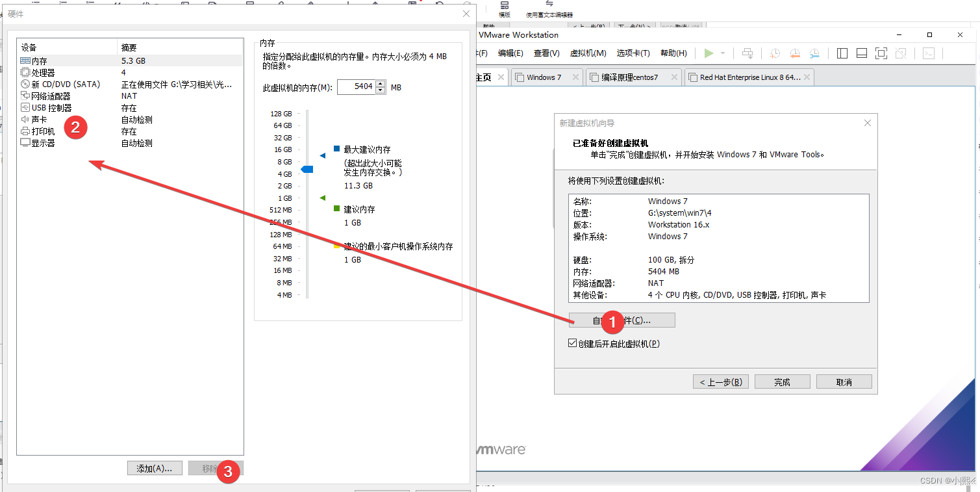This screenshot has width=980, height=492.
Task: Select the USB 控制器 device row
Action: click(130, 108)
